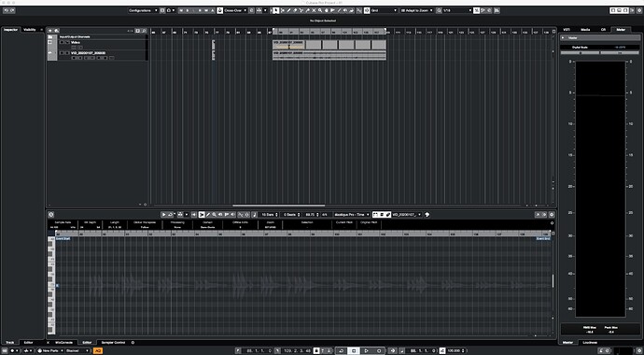The width and height of the screenshot is (644, 355).
Task: Click the Musical Mode note icon
Action: [x=254, y=214]
